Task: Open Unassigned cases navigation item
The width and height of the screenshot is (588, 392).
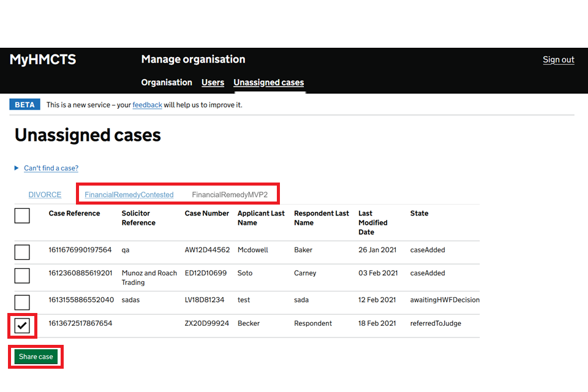Action: 268,83
